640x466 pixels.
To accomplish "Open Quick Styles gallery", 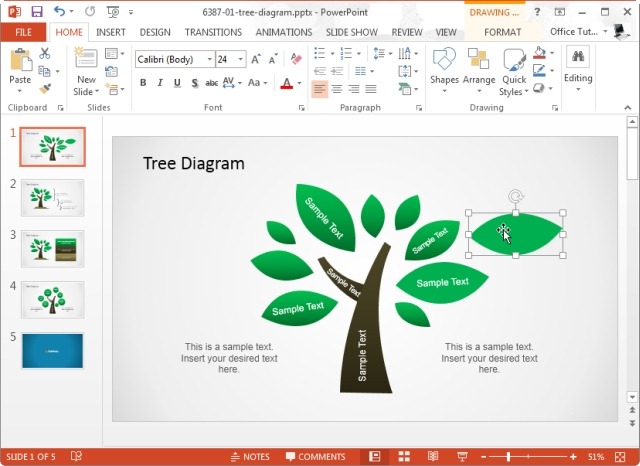I will pyautogui.click(x=513, y=72).
